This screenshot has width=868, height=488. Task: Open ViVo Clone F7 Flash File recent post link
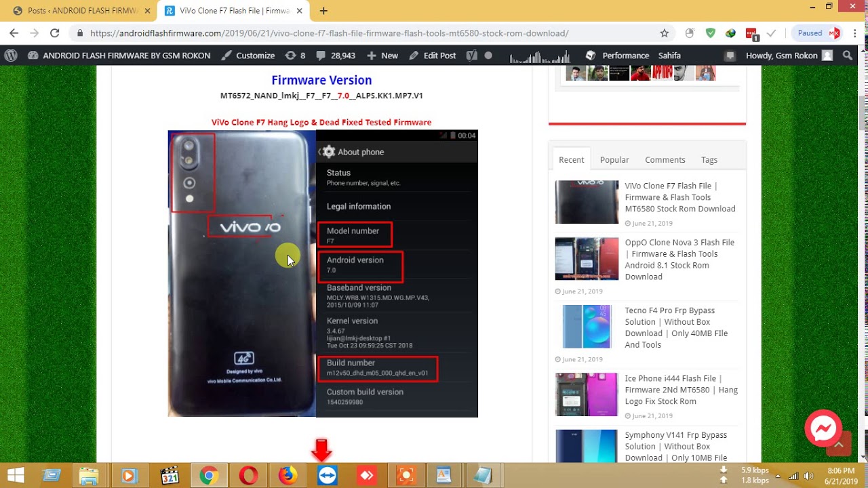tap(680, 197)
